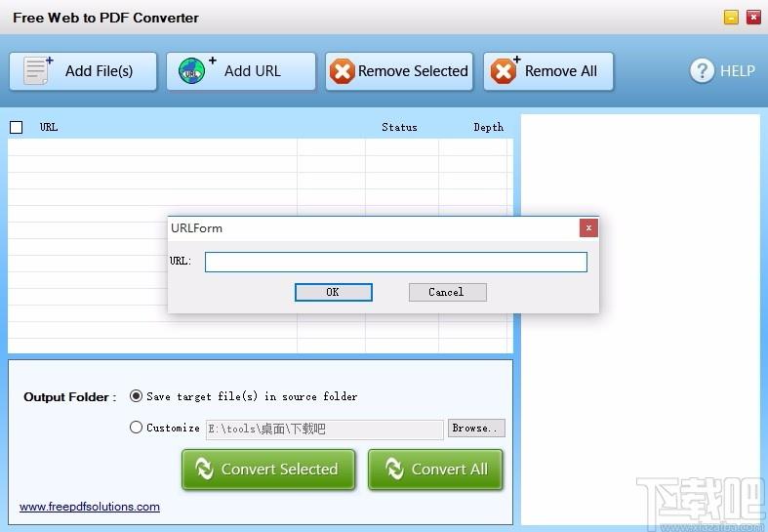Screen dimensions: 768x532
Task: Click the Remove Selected label text
Action: tap(413, 71)
